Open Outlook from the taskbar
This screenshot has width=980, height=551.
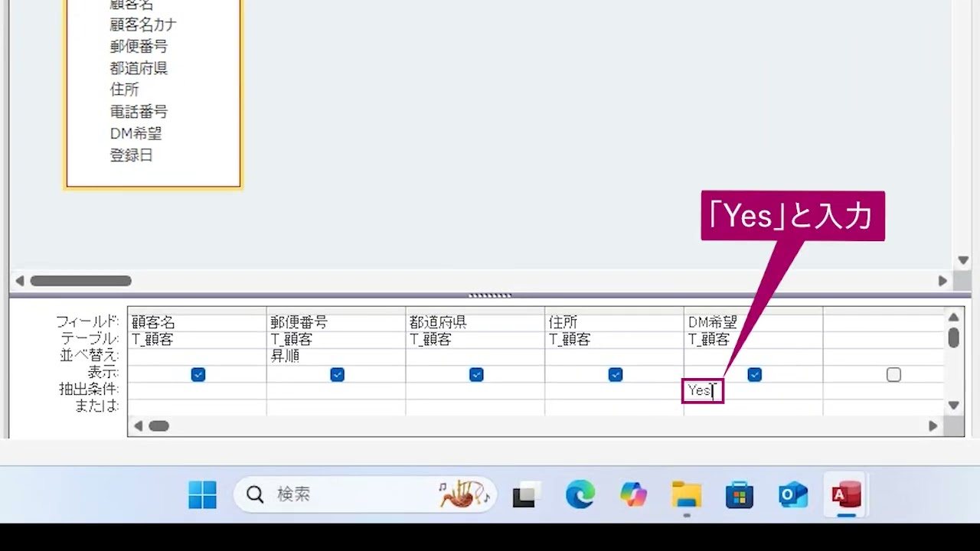pyautogui.click(x=792, y=494)
